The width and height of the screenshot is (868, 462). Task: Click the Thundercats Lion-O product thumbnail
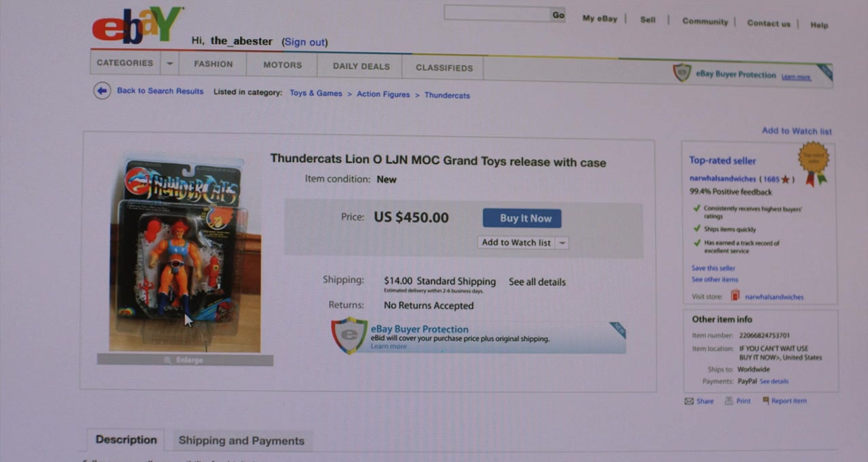point(184,255)
